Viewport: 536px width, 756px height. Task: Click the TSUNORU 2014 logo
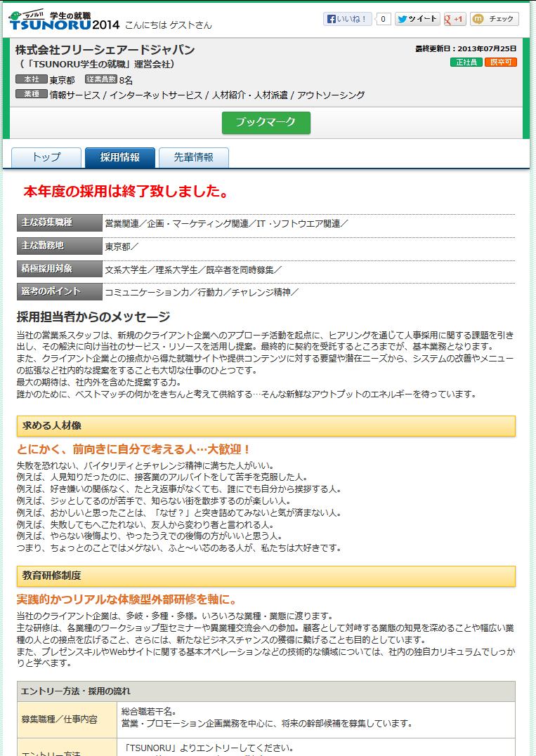64,21
